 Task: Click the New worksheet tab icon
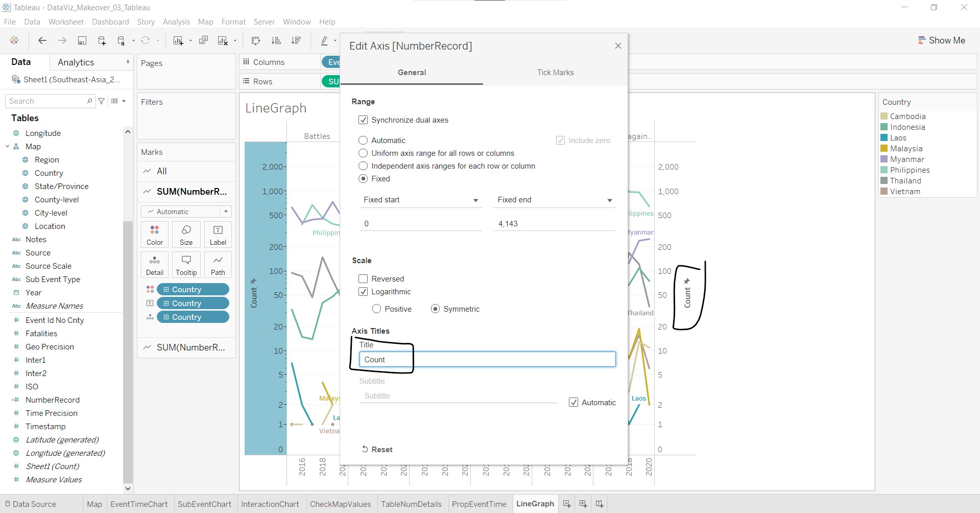[x=567, y=504]
